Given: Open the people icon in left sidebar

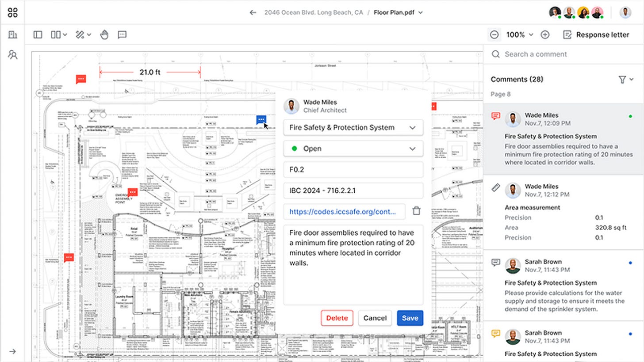Looking at the screenshot, I should [12, 55].
